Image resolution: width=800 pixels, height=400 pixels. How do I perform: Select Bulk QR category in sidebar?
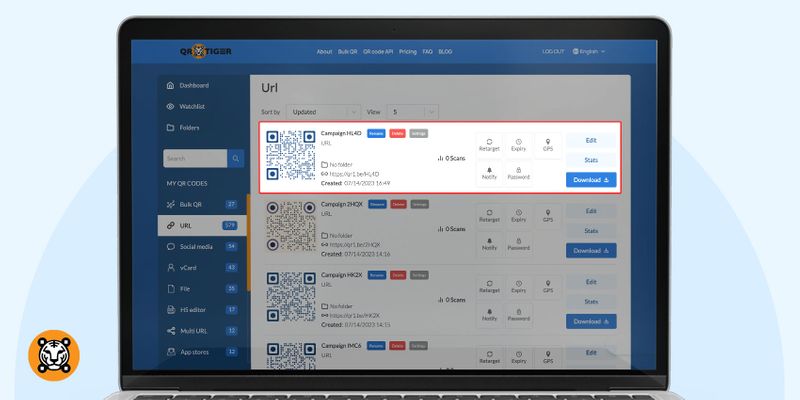202,205
